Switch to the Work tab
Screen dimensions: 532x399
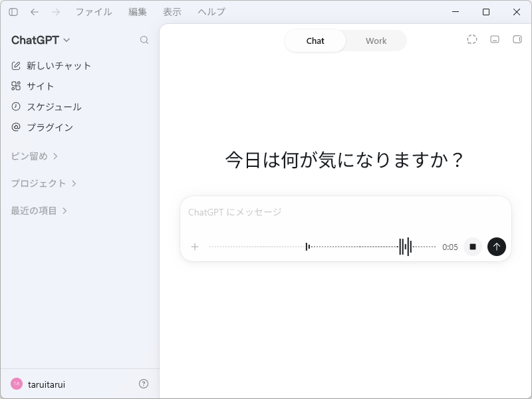click(376, 41)
